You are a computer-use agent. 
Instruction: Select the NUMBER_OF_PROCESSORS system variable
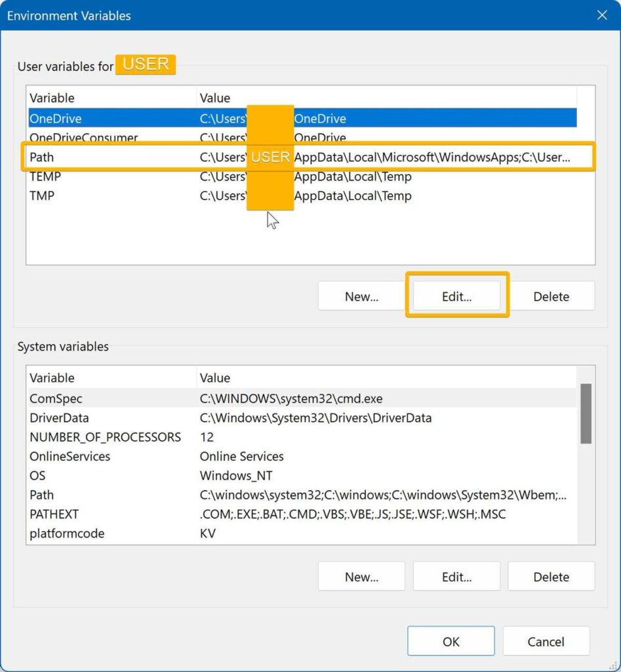click(x=302, y=436)
